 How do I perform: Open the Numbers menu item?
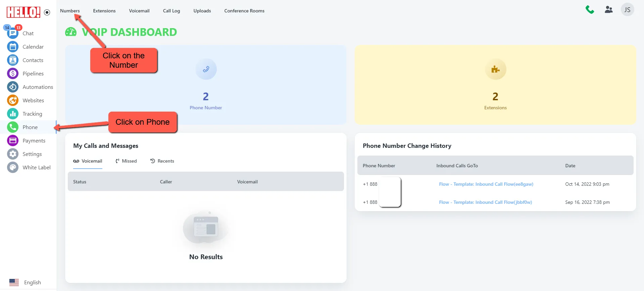(70, 11)
